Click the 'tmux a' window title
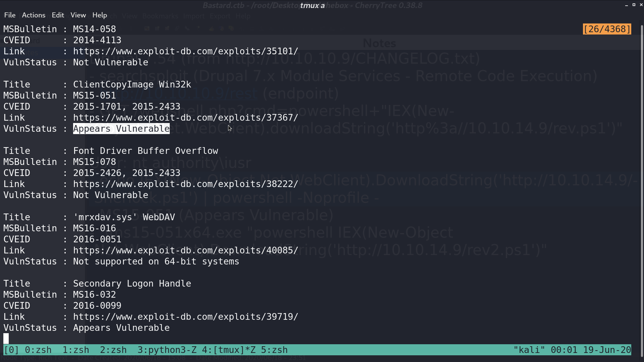644x362 pixels. [312, 5]
